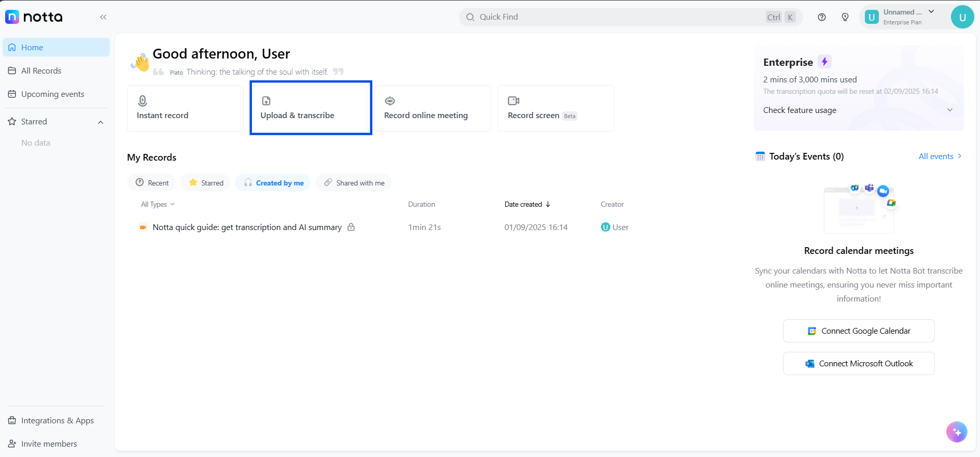This screenshot has height=457, width=980.
Task: Click the 1min 21s duration value
Action: (424, 227)
